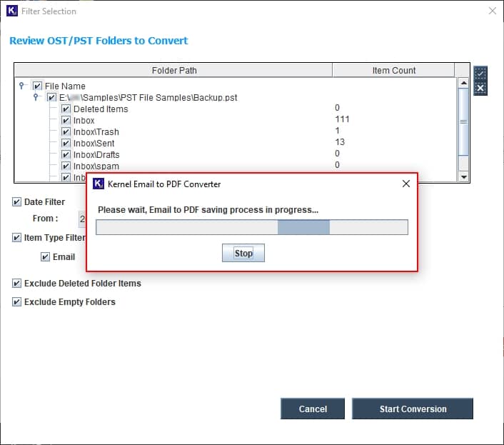Viewport: 504px width, 445px height.
Task: Click the Folder Path column header
Action: 173,71
